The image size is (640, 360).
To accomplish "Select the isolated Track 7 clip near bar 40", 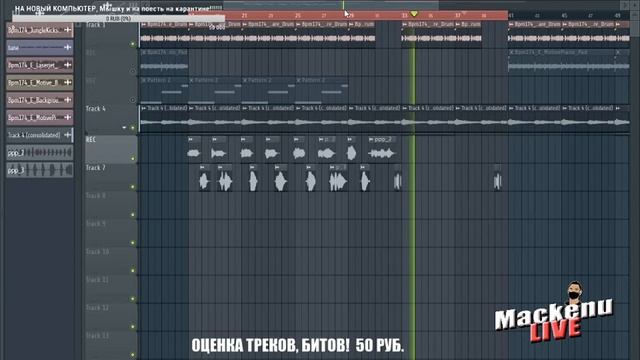I will coord(497,181).
